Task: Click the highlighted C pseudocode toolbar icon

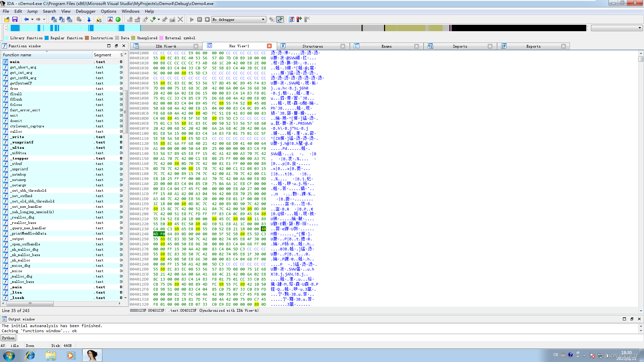Action: (280, 19)
